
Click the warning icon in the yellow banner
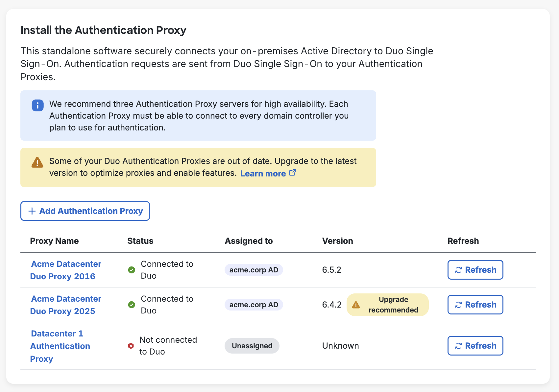(x=37, y=163)
